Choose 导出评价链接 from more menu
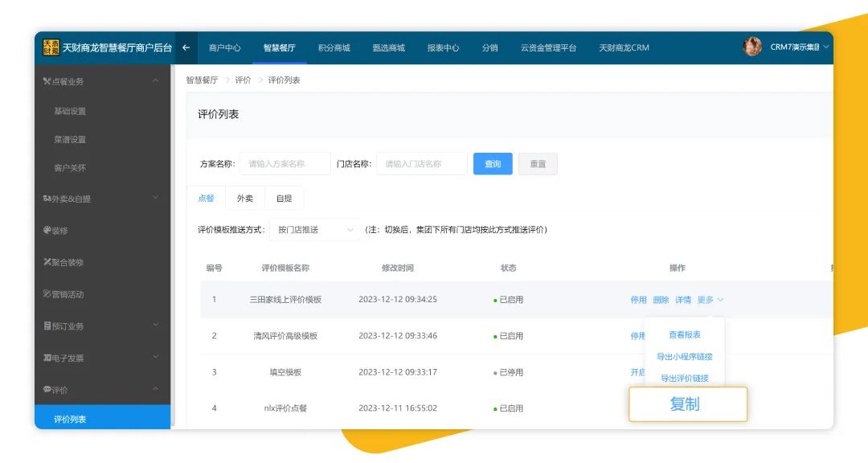 (x=685, y=379)
